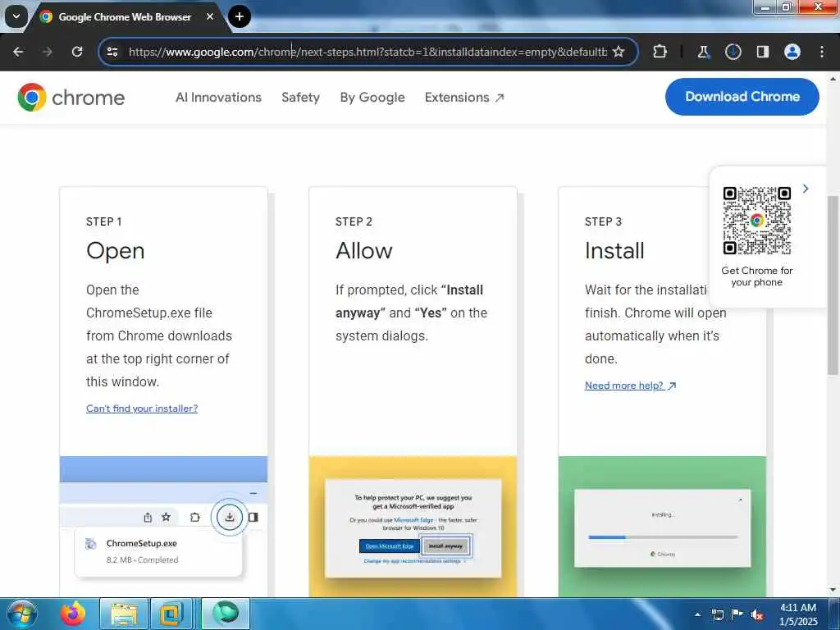
Task: Click the page vertical scrollbar thumb
Action: coord(833,285)
